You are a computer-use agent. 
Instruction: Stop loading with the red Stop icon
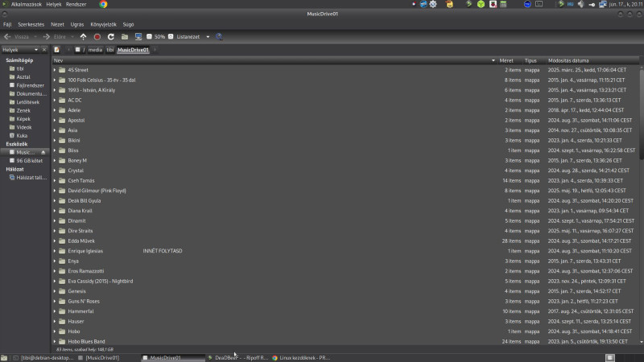point(97,36)
